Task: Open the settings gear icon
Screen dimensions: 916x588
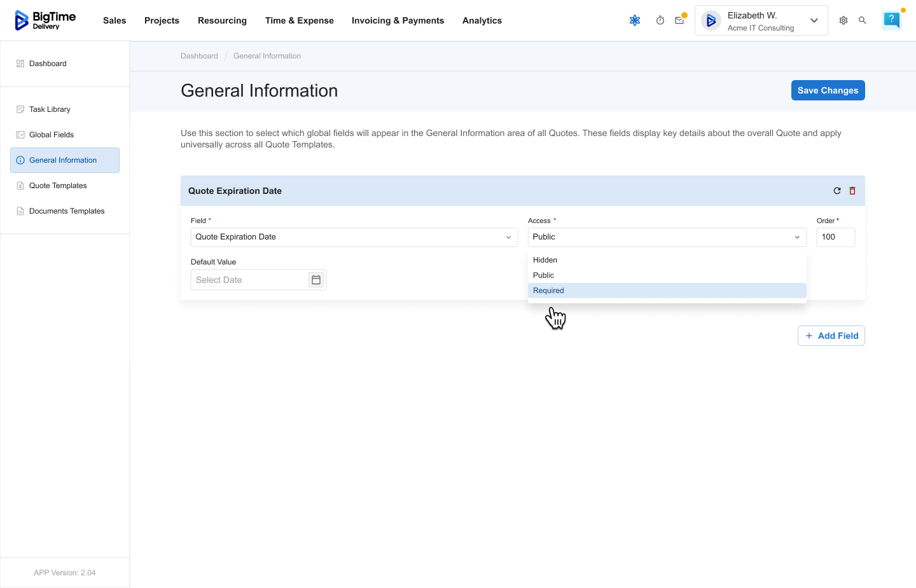Action: pos(843,20)
